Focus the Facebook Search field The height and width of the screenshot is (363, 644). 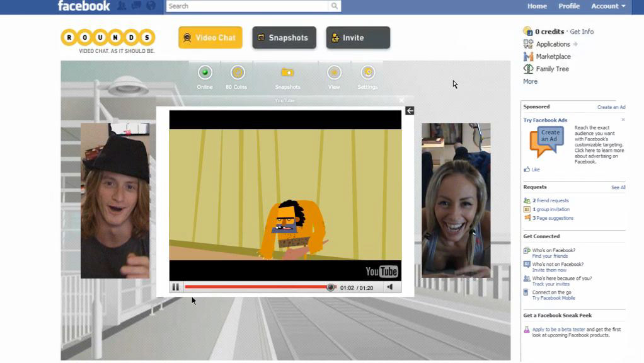click(247, 6)
